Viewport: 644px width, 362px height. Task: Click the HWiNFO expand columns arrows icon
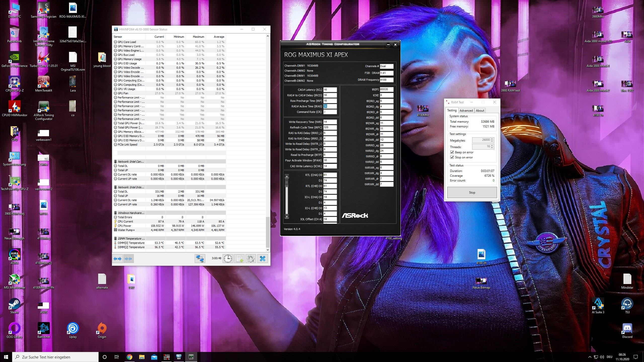tap(117, 259)
